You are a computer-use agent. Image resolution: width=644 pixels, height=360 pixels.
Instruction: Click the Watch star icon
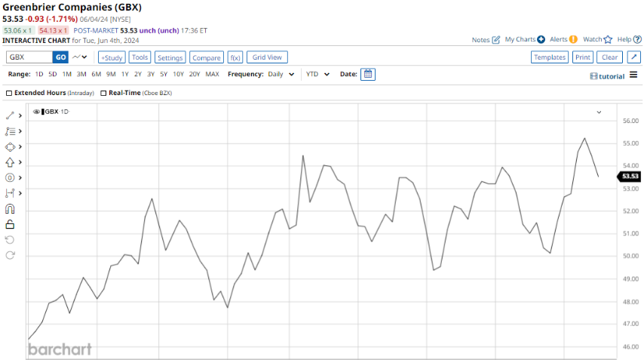[608, 39]
